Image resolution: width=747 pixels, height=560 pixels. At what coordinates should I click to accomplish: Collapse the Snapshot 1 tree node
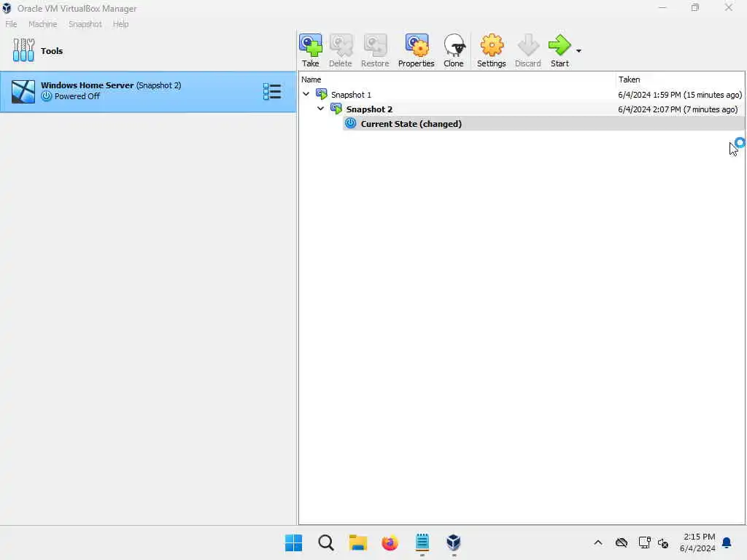(306, 94)
